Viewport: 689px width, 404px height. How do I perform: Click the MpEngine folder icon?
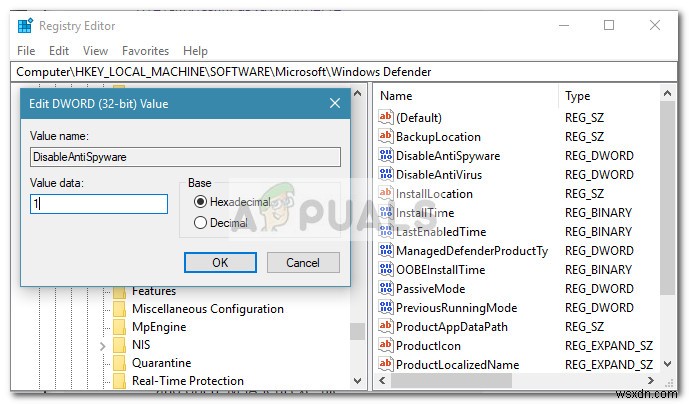[x=120, y=327]
